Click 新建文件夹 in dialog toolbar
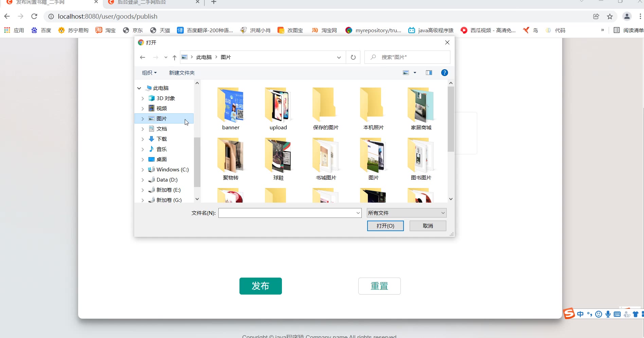Screen dimensions: 644x338 coord(182,73)
